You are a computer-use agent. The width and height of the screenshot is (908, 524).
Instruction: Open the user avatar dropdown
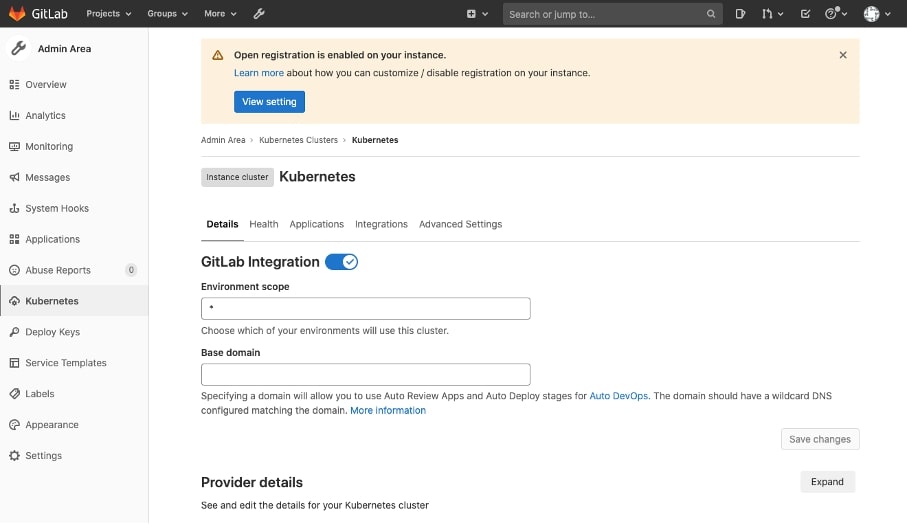pos(876,14)
